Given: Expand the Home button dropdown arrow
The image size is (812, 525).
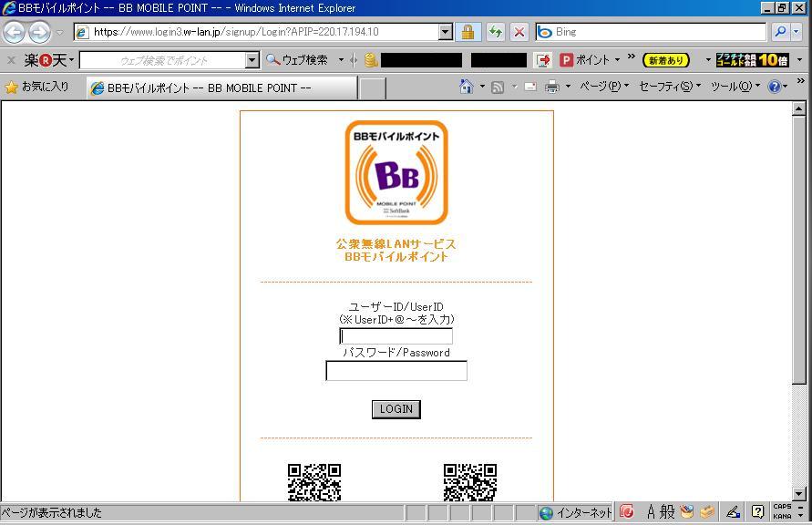Looking at the screenshot, I should pos(482,87).
